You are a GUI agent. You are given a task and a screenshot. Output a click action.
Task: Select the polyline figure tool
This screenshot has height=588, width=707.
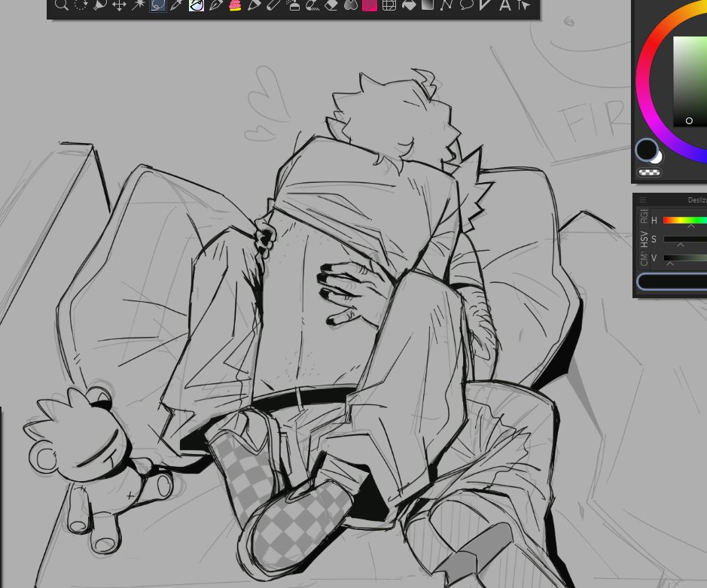tap(446, 5)
